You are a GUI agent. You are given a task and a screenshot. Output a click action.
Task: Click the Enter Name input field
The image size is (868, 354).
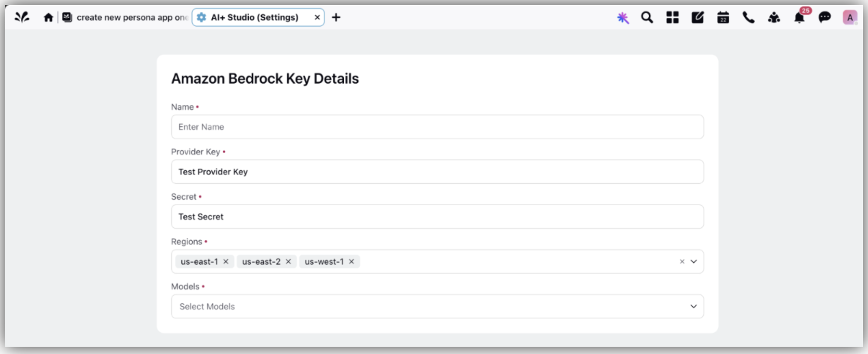pos(437,127)
